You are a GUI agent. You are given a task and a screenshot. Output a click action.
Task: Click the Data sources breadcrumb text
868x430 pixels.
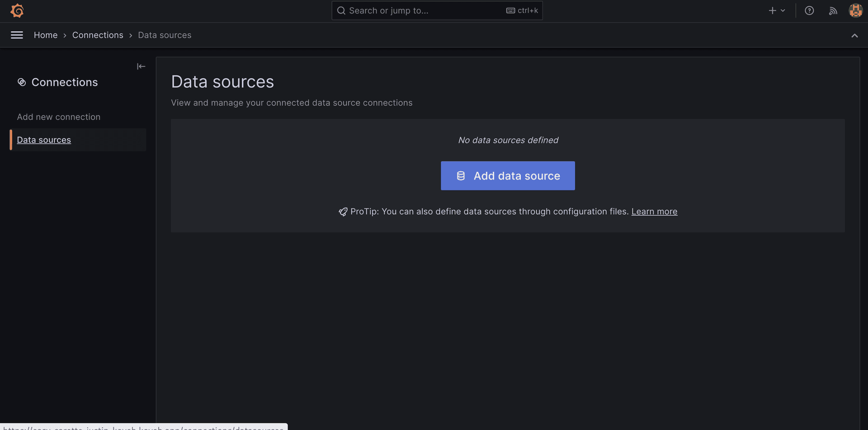pos(165,35)
